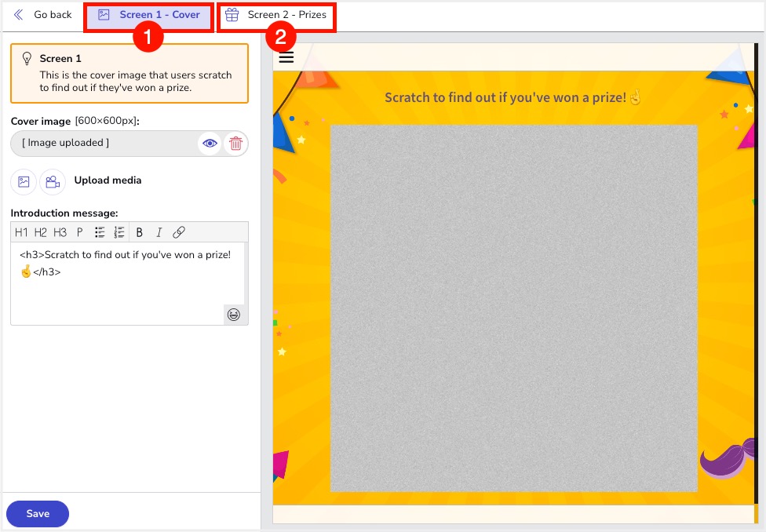The width and height of the screenshot is (766, 532).
Task: Click the upload image media icon
Action: tap(24, 181)
